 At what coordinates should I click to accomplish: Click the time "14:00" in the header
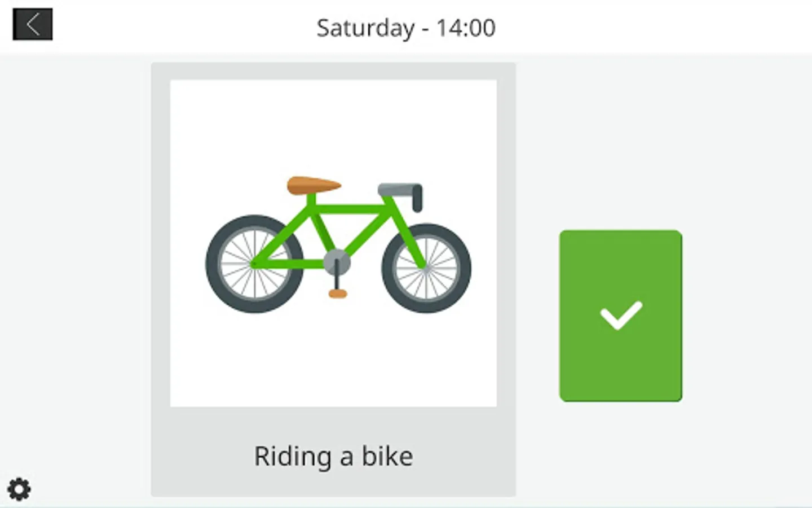pos(466,28)
